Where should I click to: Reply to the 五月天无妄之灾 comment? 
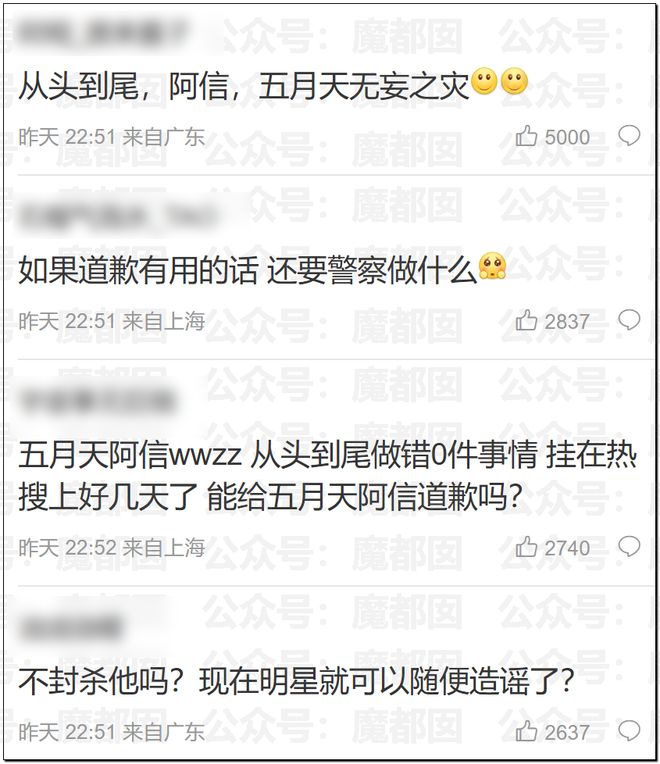pos(629,135)
